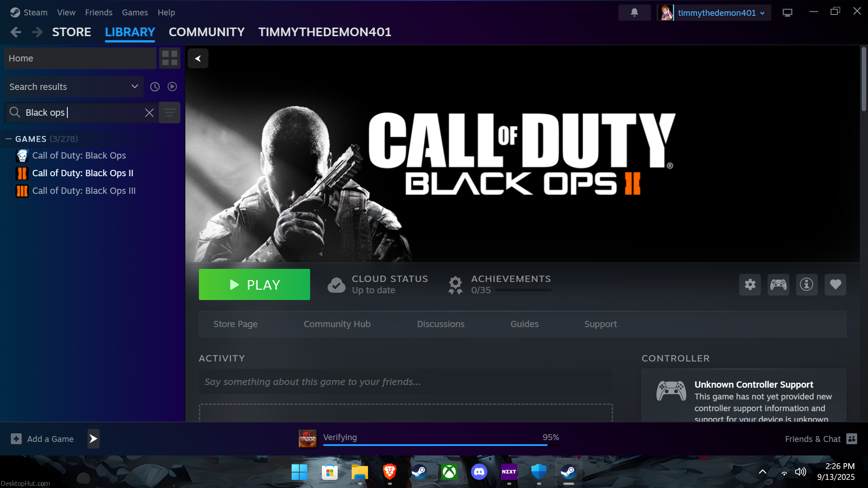The width and height of the screenshot is (868, 488).
Task: Open the Games menu
Action: [x=135, y=13]
